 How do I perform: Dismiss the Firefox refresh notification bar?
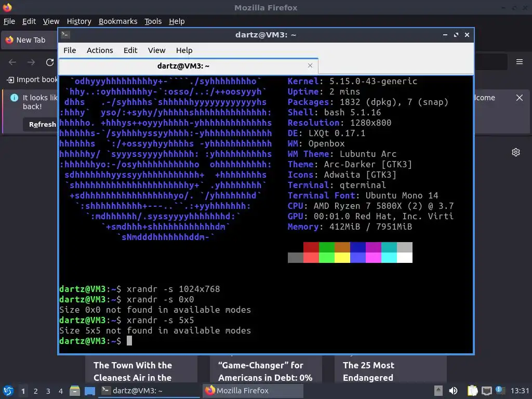click(519, 98)
